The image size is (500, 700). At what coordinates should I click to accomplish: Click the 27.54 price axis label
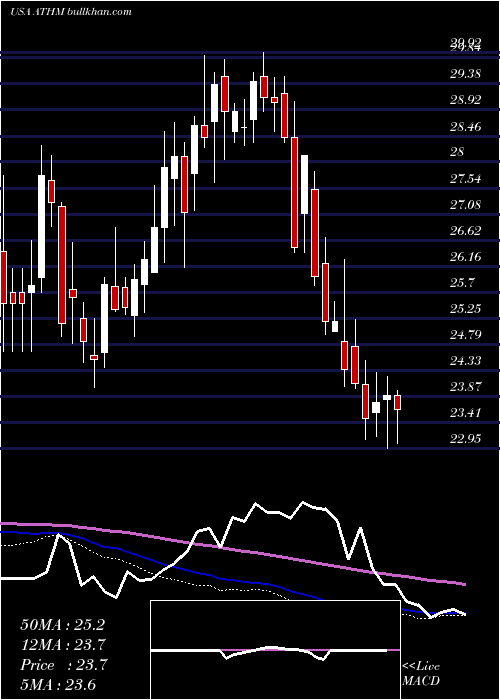[465, 179]
